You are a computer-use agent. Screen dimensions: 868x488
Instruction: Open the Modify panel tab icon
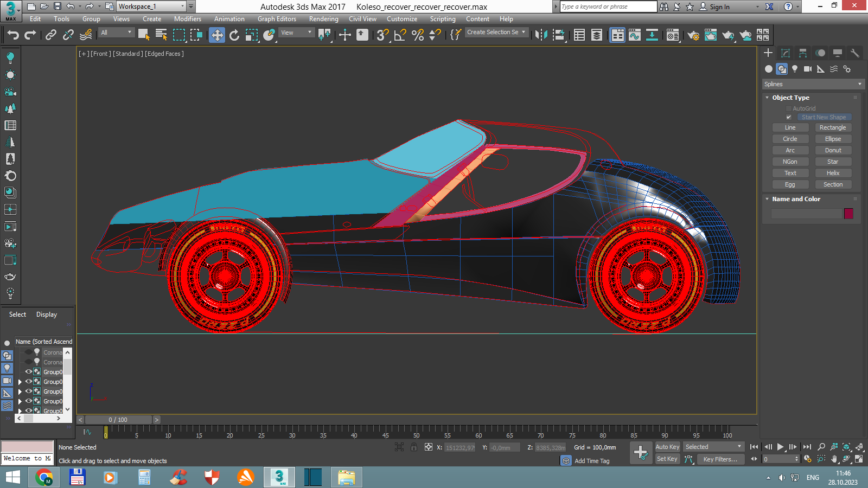pyautogui.click(x=785, y=53)
